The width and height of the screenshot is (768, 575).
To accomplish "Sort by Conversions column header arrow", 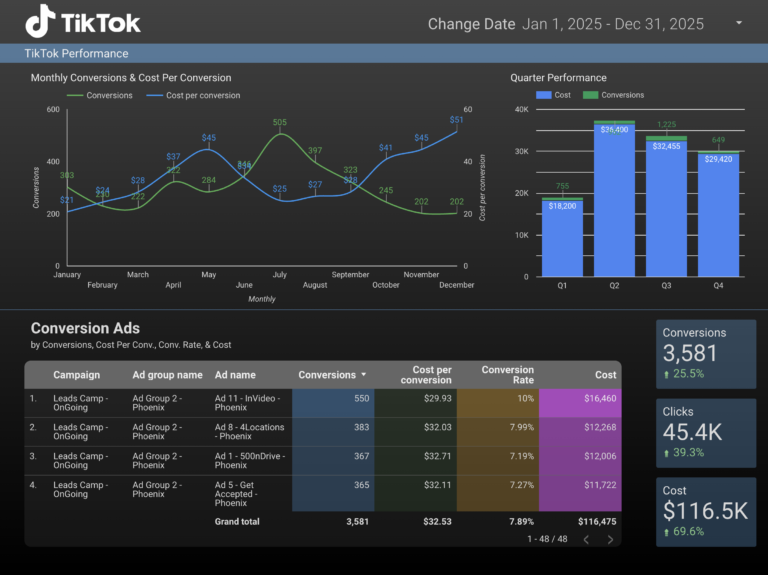I will pos(363,375).
